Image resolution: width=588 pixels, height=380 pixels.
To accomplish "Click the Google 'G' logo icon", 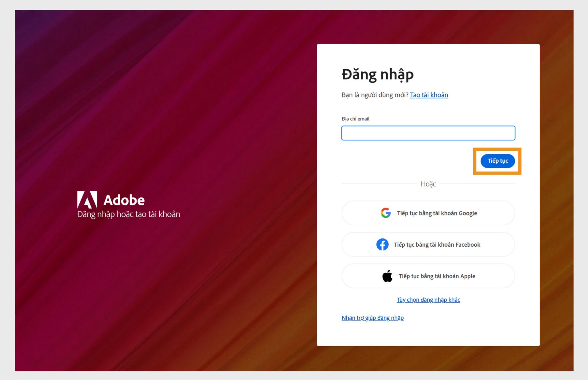I will [x=386, y=213].
